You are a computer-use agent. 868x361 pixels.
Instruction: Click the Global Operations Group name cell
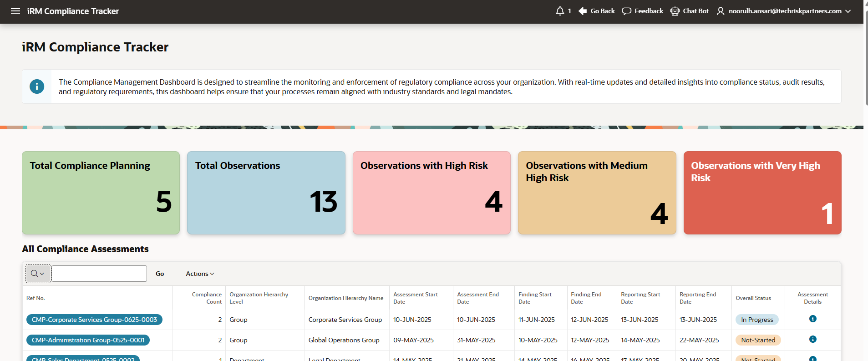(x=344, y=340)
